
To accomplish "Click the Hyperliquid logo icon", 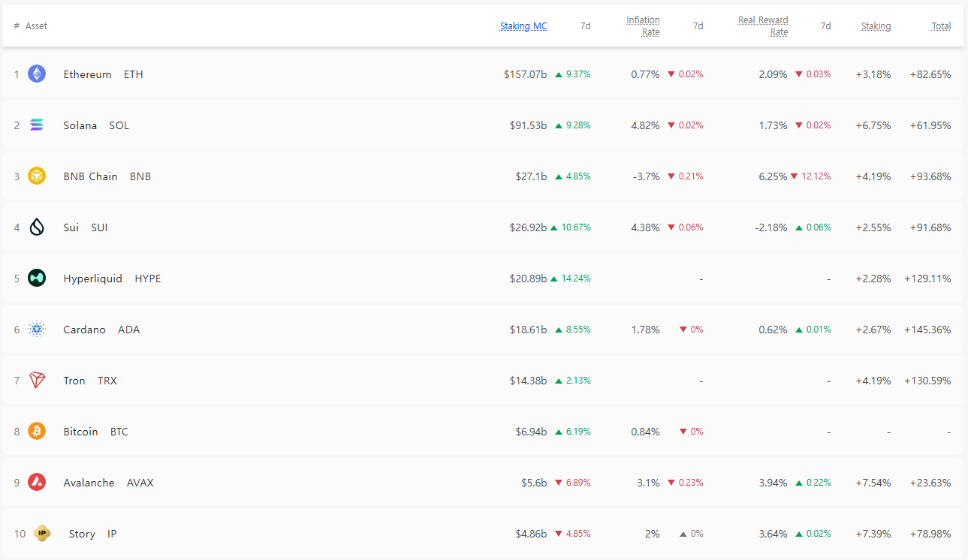I will pyautogui.click(x=37, y=278).
